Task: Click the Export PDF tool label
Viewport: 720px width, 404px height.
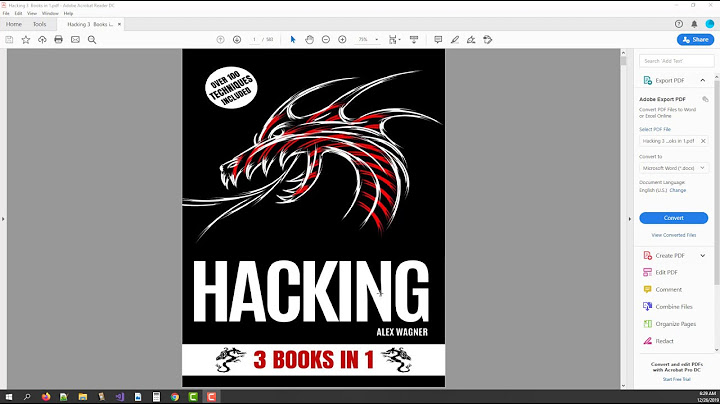Action: 669,80
